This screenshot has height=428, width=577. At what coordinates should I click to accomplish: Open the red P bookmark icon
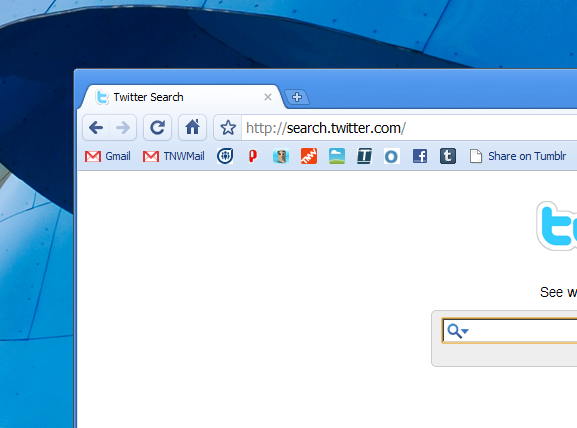(x=252, y=156)
